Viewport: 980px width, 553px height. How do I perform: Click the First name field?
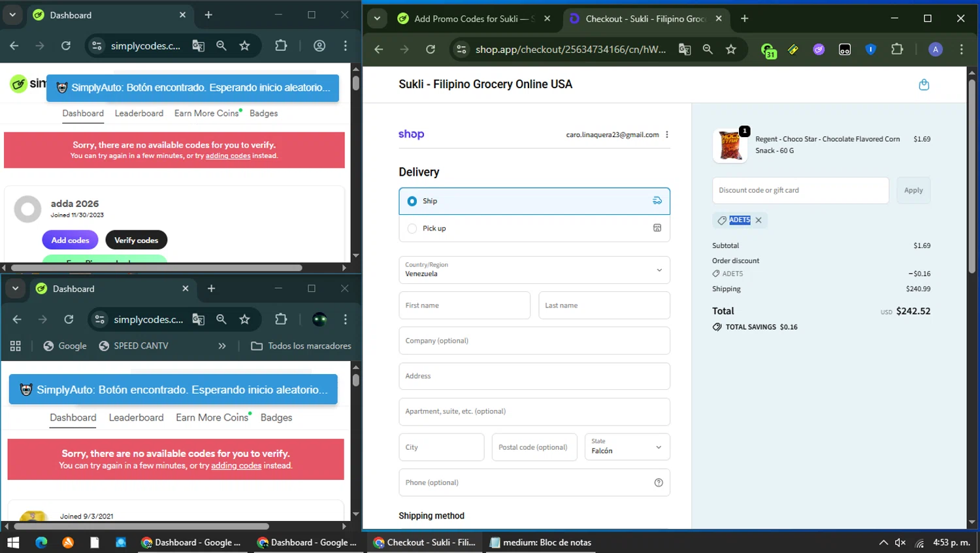pyautogui.click(x=465, y=305)
